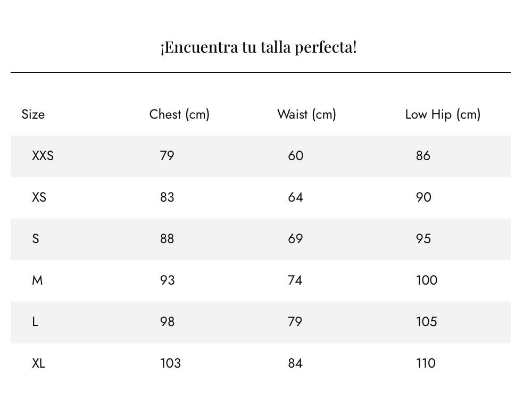Click waist value 84 for XL
The width and height of the screenshot is (532, 415).
coord(295,363)
